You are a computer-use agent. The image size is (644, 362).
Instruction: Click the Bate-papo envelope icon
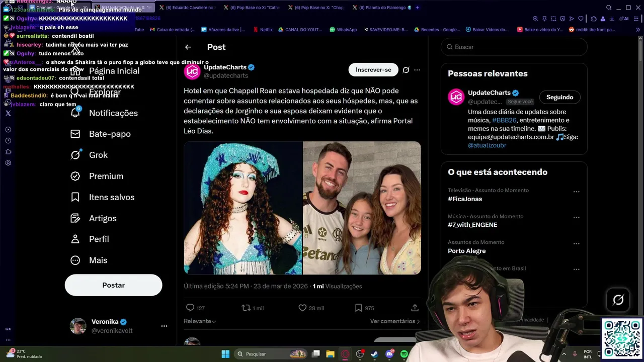(75, 134)
